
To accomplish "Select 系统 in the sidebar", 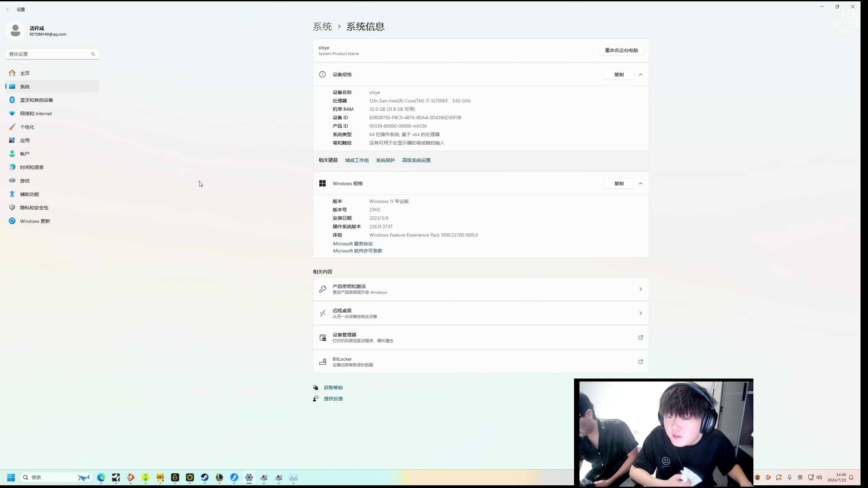I will (52, 86).
